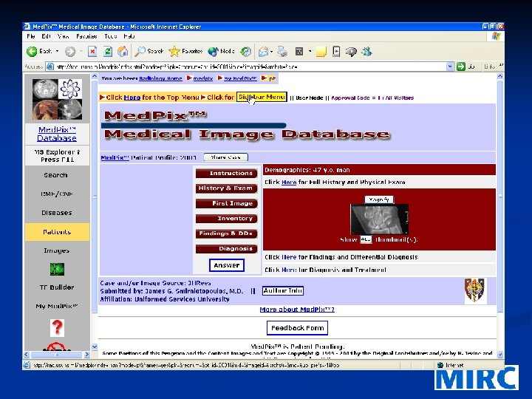Click the page icon in address bar
This screenshot has height=399, width=532.
(x=50, y=66)
